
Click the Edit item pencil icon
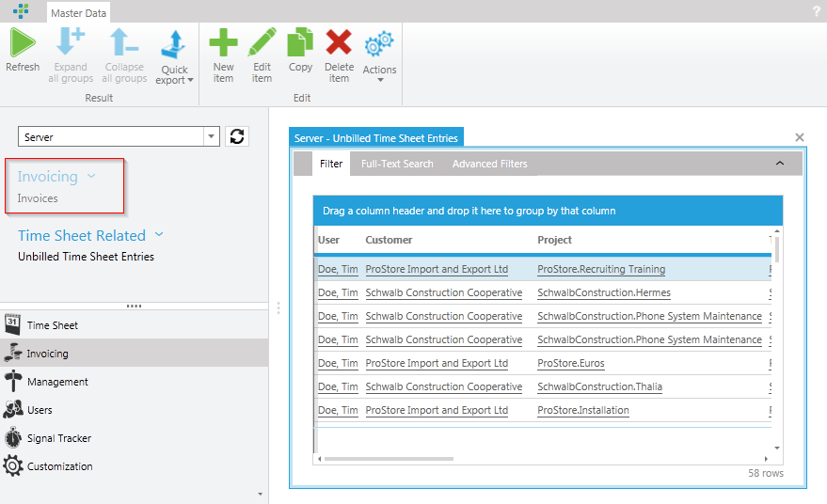[262, 42]
